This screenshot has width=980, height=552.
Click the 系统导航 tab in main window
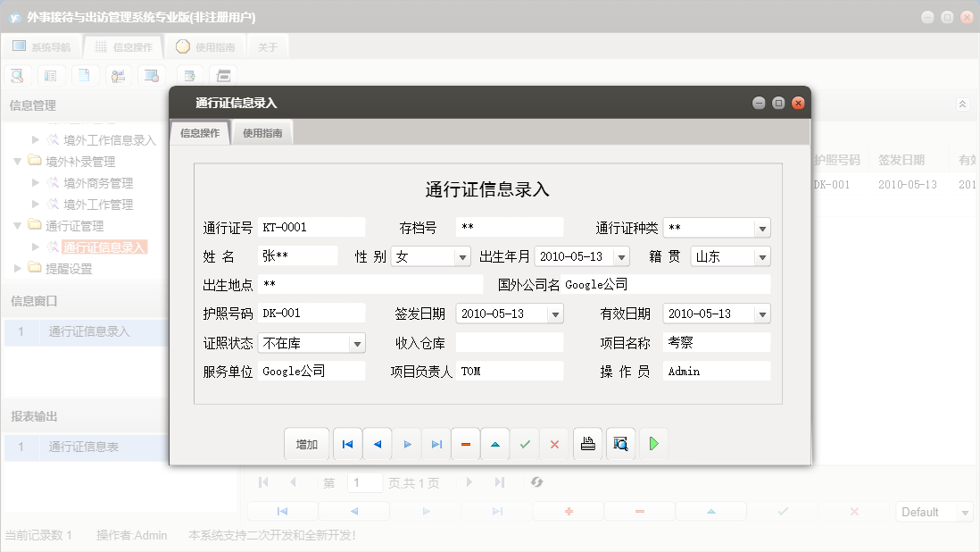[x=42, y=46]
